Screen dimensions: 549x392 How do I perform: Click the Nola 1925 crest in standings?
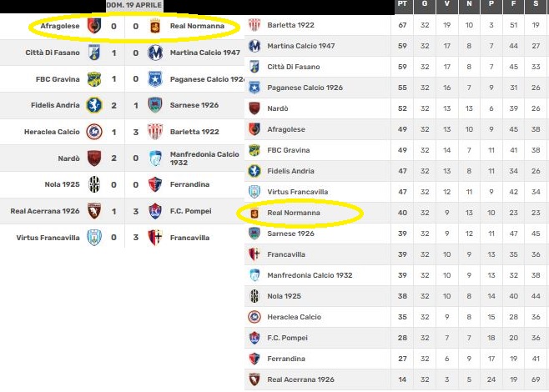coord(254,296)
